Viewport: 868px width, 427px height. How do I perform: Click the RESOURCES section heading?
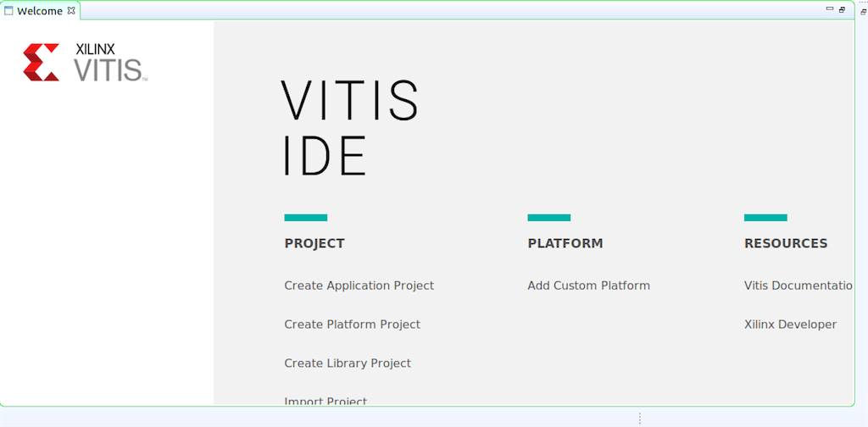pyautogui.click(x=786, y=243)
